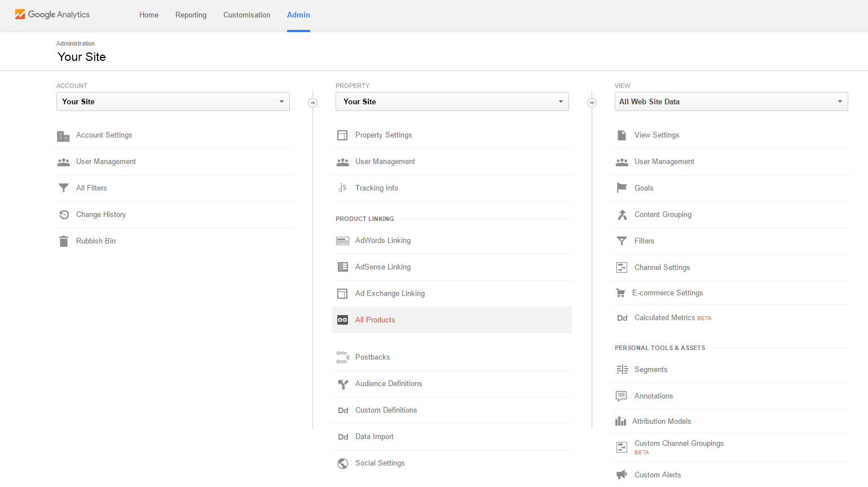Click the Custom Channel Groupings icon

pos(622,447)
